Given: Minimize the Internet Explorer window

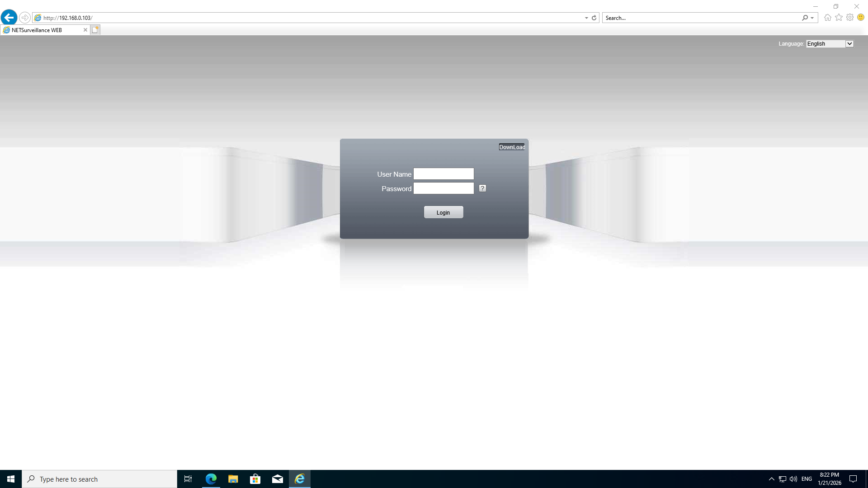Looking at the screenshot, I should click(816, 6).
